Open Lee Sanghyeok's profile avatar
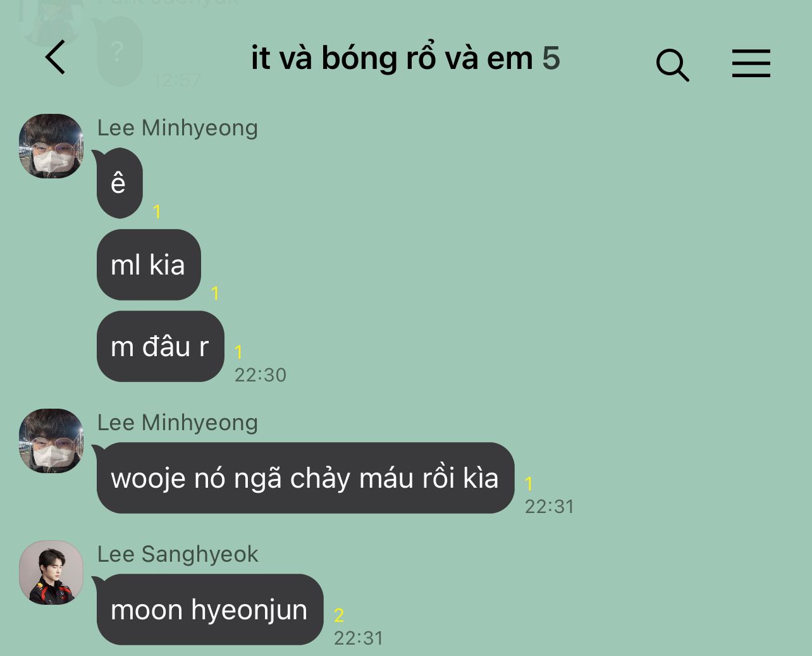This screenshot has height=656, width=812. tap(51, 572)
